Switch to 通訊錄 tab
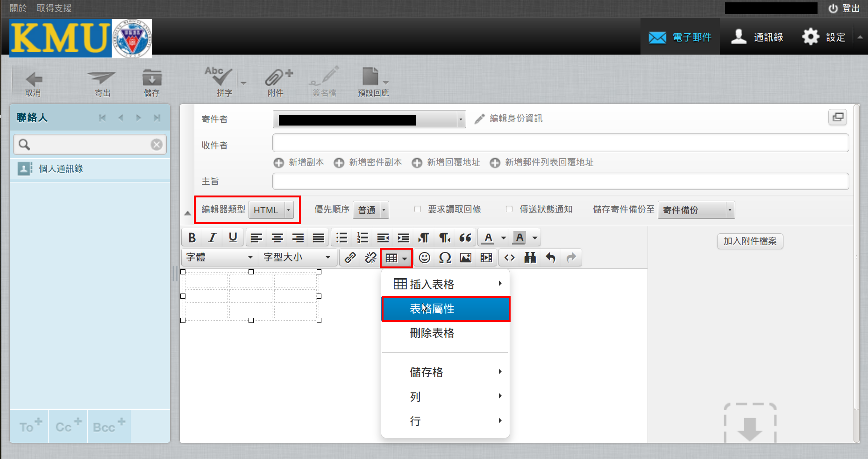 click(757, 37)
